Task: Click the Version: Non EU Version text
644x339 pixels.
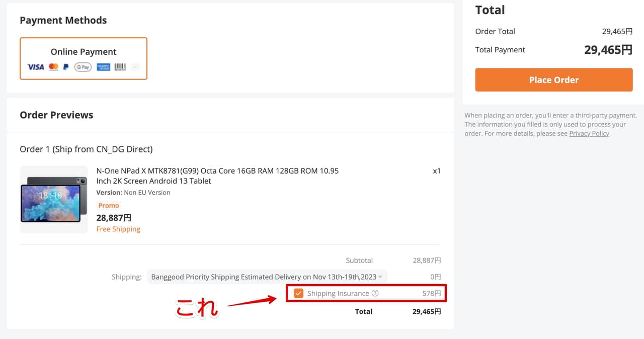Action: pos(133,193)
